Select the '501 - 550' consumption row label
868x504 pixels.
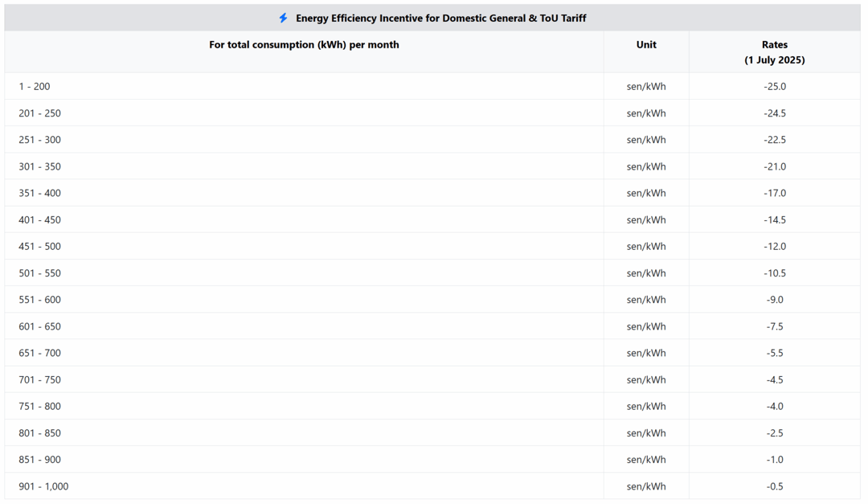(x=40, y=273)
